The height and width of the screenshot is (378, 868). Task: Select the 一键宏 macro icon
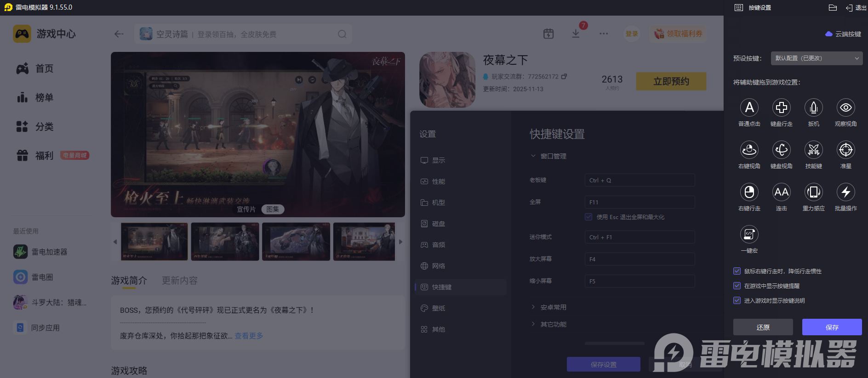pyautogui.click(x=749, y=235)
